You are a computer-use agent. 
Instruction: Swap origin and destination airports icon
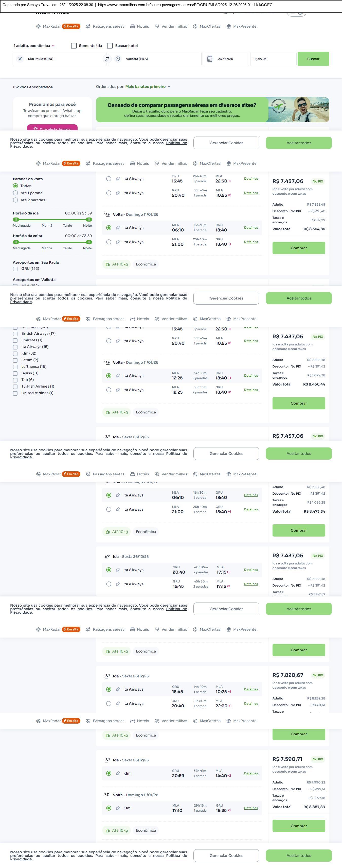(x=107, y=59)
